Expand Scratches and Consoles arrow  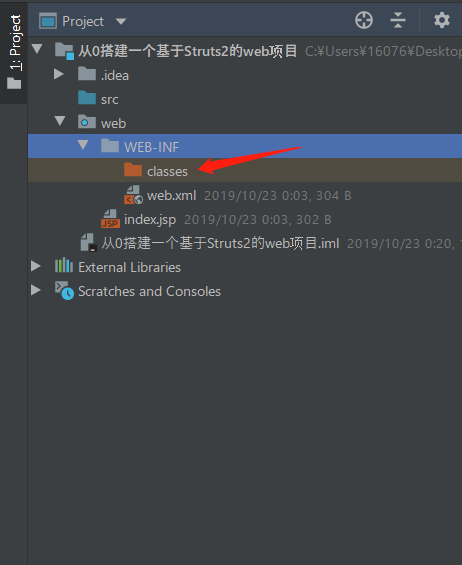36,290
